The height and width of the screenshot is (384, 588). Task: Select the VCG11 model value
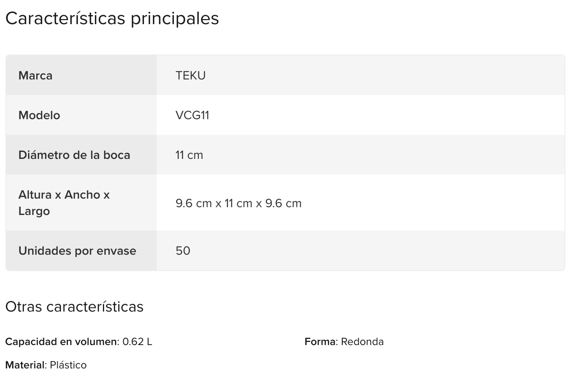tap(192, 115)
